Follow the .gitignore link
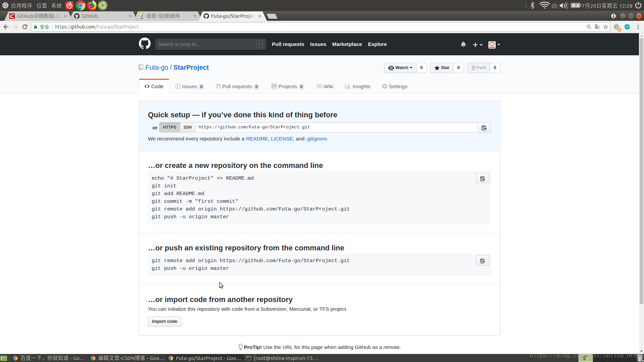 [316, 139]
